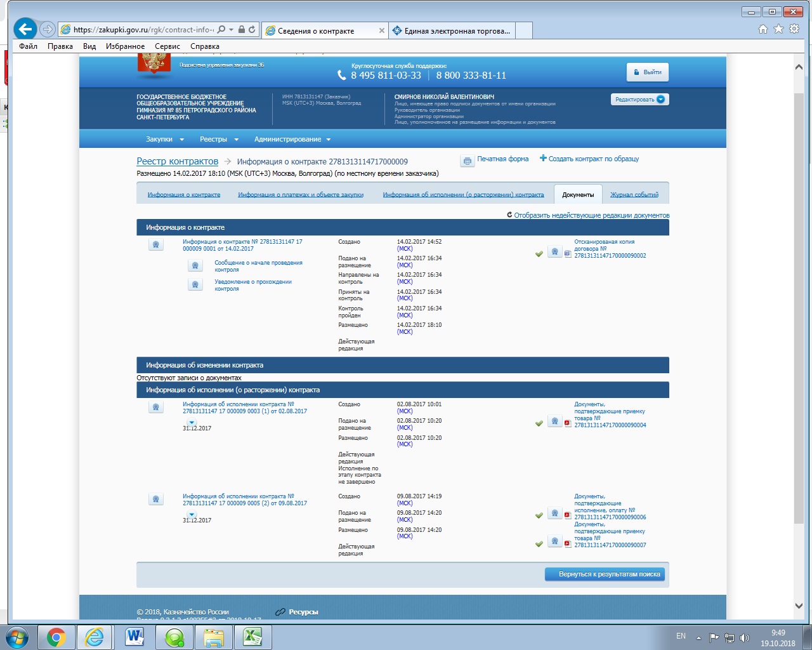Viewport: 812px width, 650px height.
Task: Click the signature icon for document 27813131147170000090006
Action: [554, 514]
